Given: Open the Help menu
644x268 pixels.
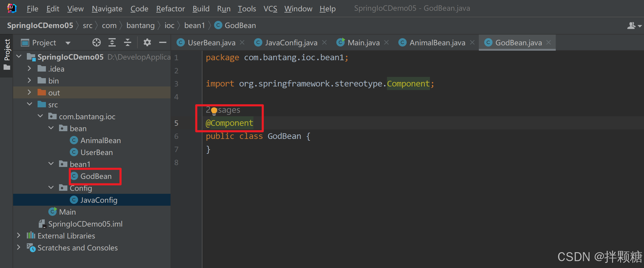Looking at the screenshot, I should click(x=327, y=9).
